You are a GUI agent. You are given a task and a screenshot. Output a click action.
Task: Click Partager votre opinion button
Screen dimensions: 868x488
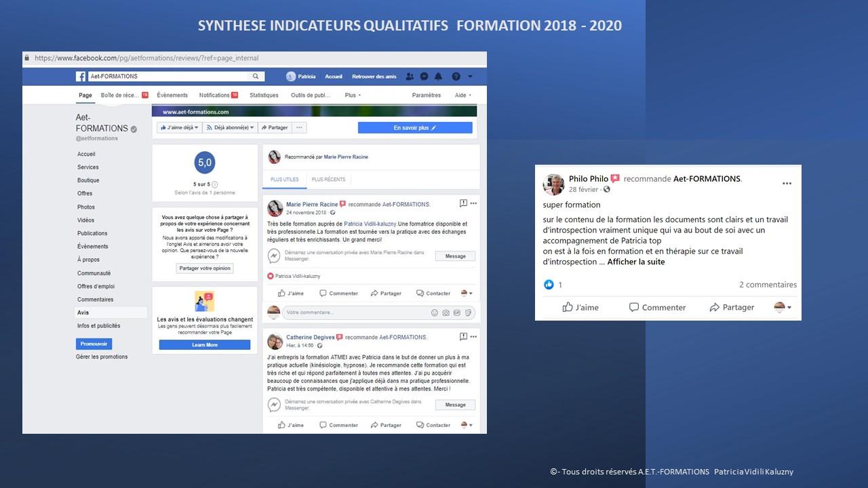click(205, 268)
